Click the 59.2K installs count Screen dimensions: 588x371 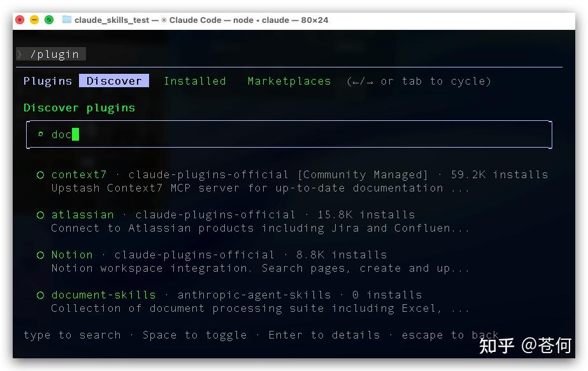(x=499, y=174)
